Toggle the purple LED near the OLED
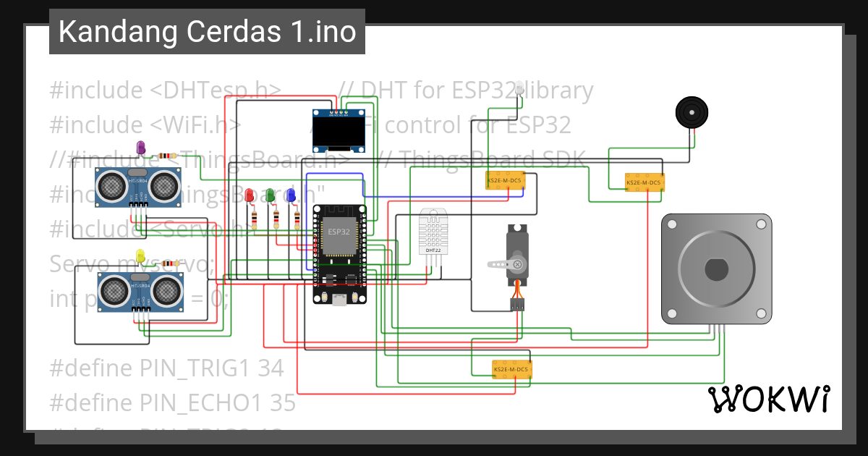The width and height of the screenshot is (868, 456). click(x=141, y=147)
